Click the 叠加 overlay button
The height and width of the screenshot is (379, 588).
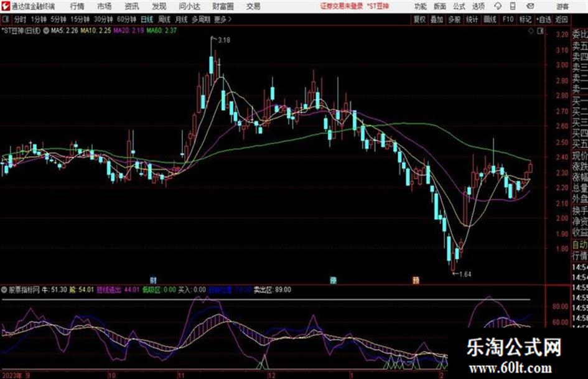click(437, 19)
